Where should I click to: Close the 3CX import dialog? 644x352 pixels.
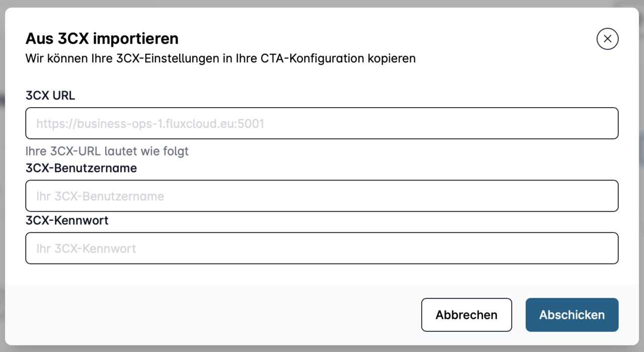[607, 39]
